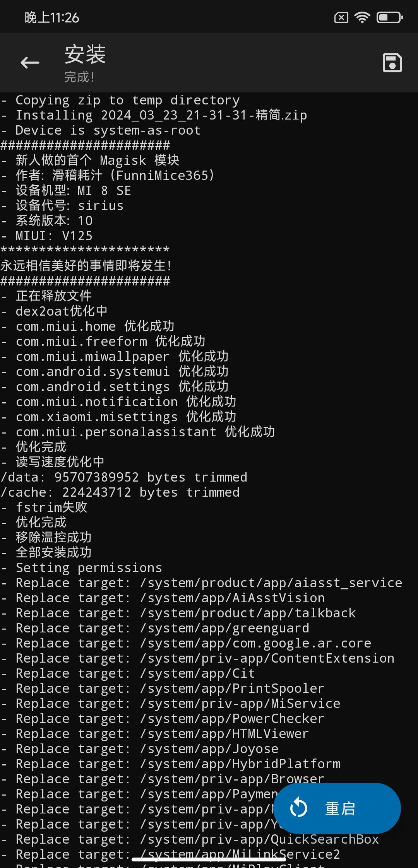Tap the "Setting permissions" log line

[x=82, y=567]
